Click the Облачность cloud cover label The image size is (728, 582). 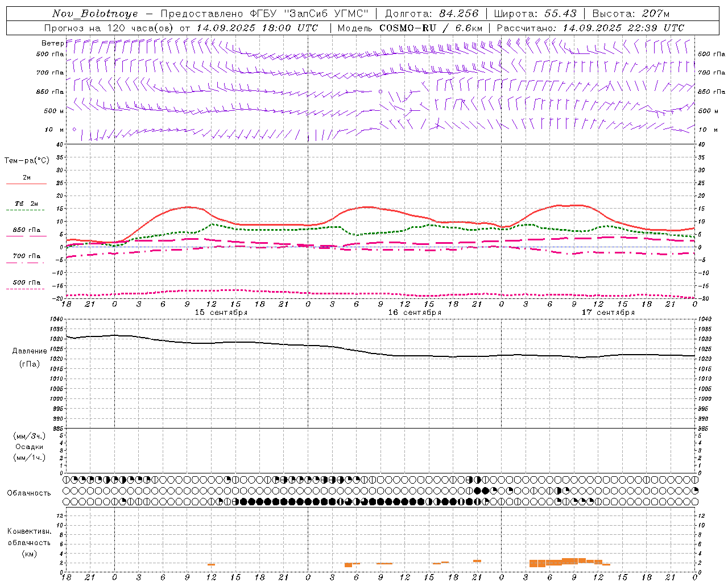pyautogui.click(x=29, y=493)
